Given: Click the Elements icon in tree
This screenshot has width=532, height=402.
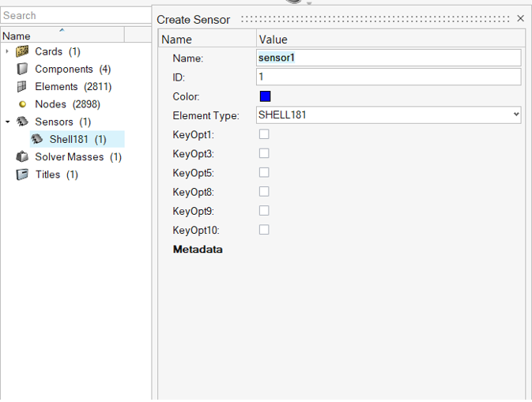Looking at the screenshot, I should click(x=22, y=87).
